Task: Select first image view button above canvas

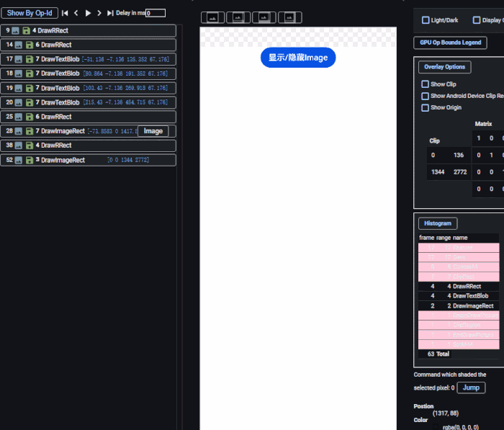Action: [x=212, y=17]
